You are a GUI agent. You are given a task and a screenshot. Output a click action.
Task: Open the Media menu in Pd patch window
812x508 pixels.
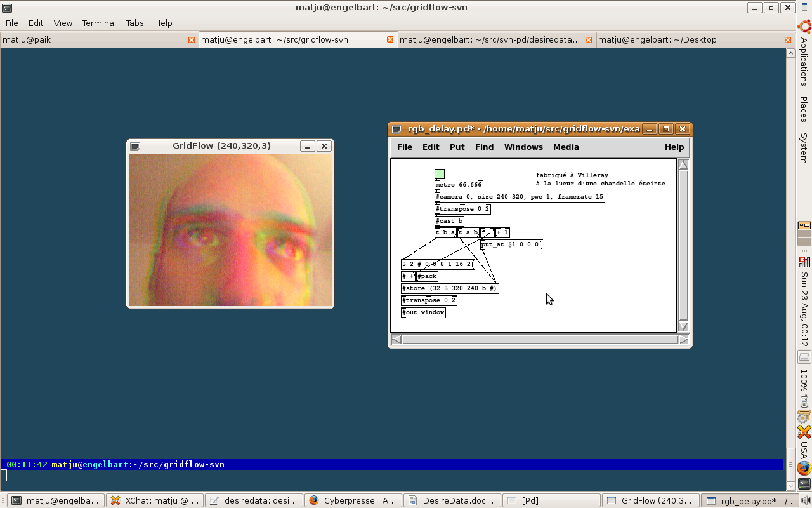pos(566,147)
